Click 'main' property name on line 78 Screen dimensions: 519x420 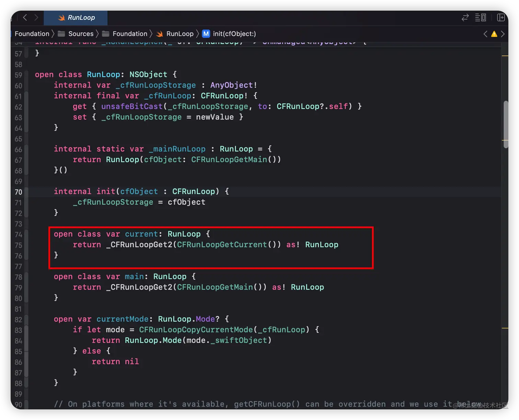pyautogui.click(x=134, y=277)
